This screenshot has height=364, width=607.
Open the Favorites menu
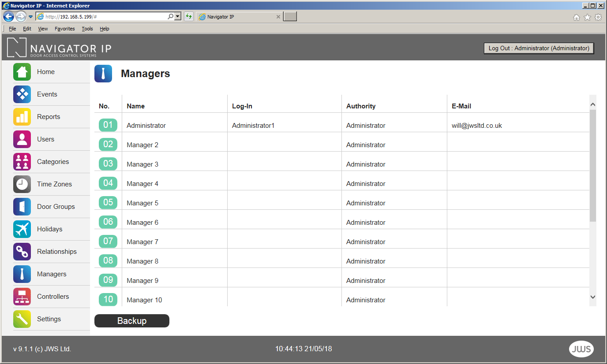tap(65, 29)
